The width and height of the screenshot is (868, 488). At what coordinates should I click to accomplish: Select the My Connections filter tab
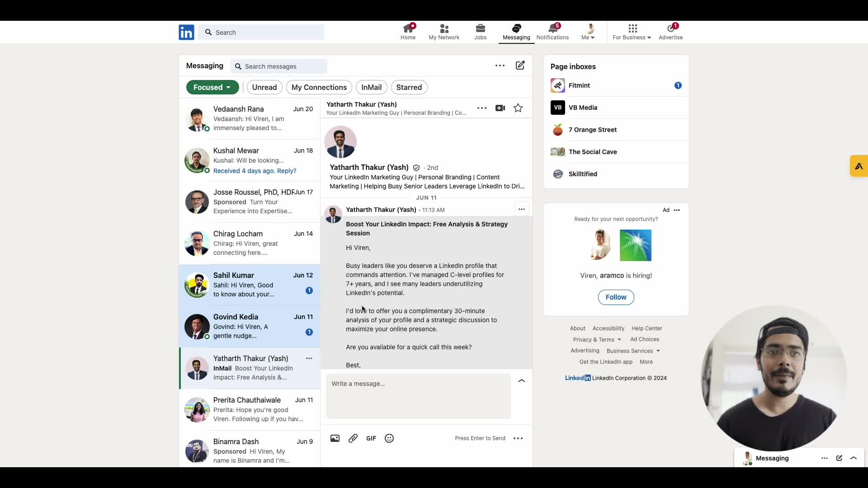(x=319, y=87)
